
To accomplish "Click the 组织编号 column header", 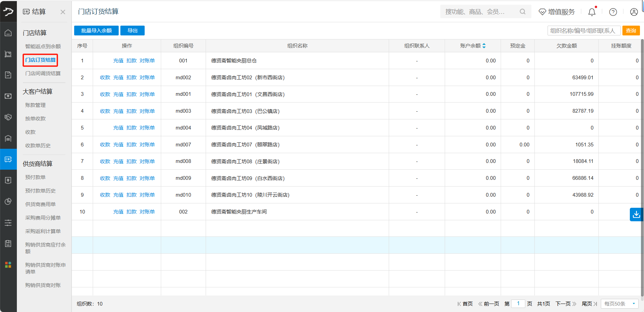I will [x=183, y=46].
